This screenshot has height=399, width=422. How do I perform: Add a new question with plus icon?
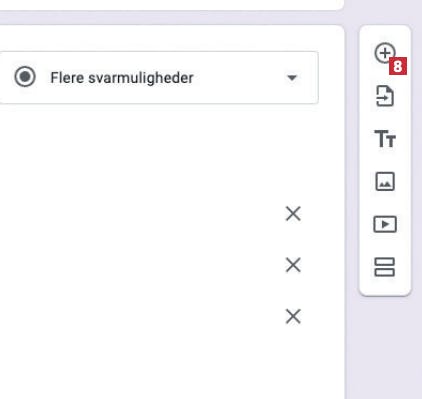click(x=385, y=53)
